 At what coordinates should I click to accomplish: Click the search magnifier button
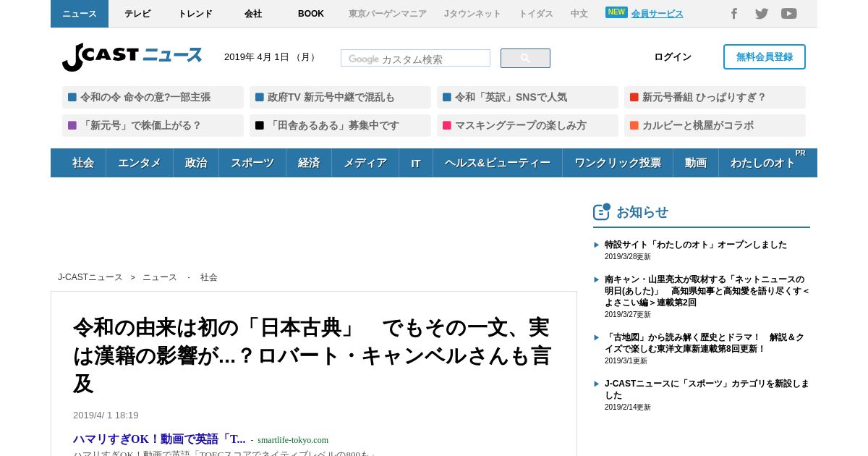click(525, 58)
